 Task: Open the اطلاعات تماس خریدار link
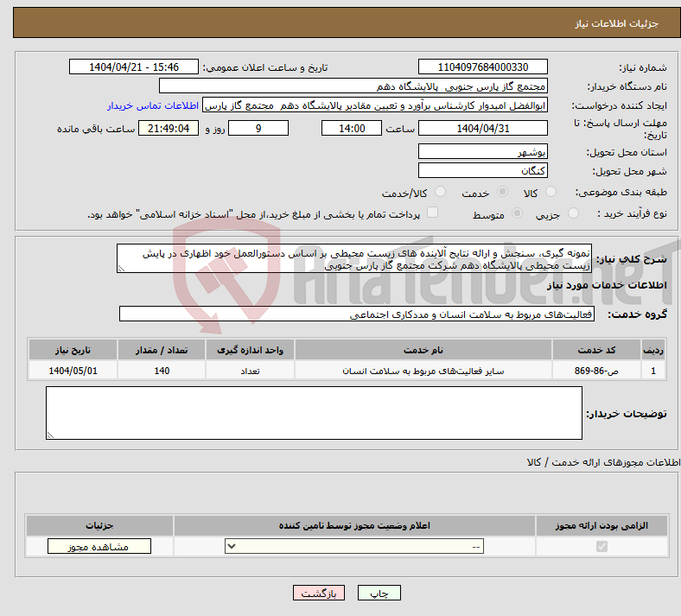153,105
